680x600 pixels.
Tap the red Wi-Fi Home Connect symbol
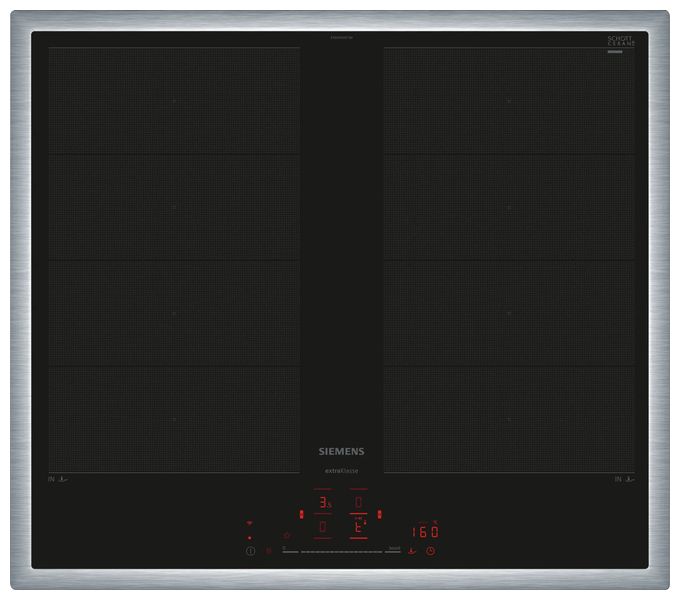tap(249, 523)
